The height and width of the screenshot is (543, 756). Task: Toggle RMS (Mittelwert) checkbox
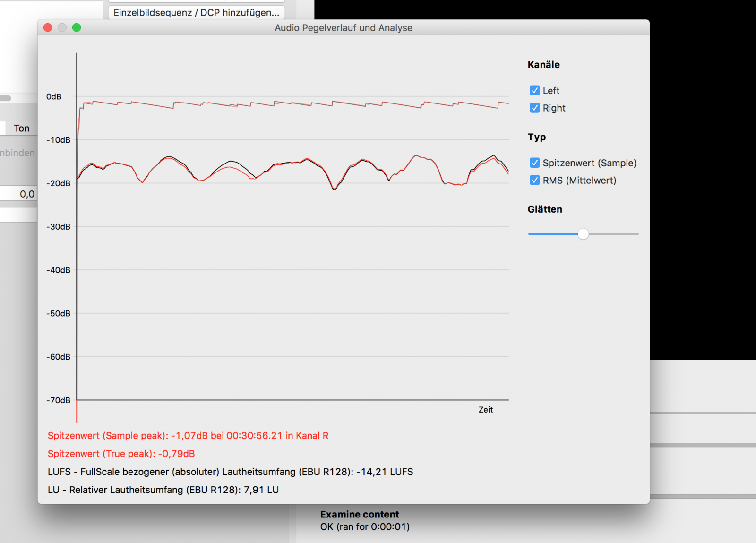(x=534, y=180)
